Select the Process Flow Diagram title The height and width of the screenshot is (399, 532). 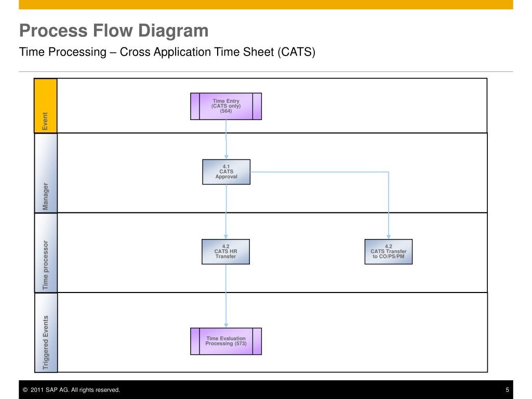[114, 31]
